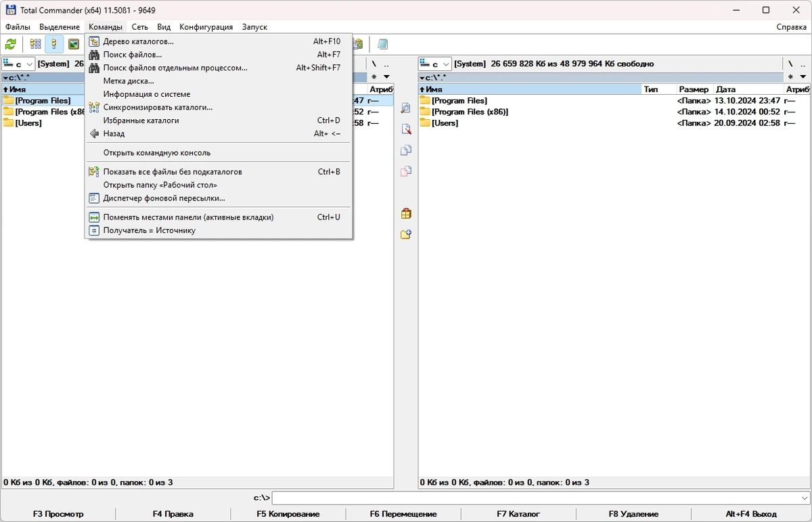Switch to brief view via toolbar grid icon

point(35,44)
